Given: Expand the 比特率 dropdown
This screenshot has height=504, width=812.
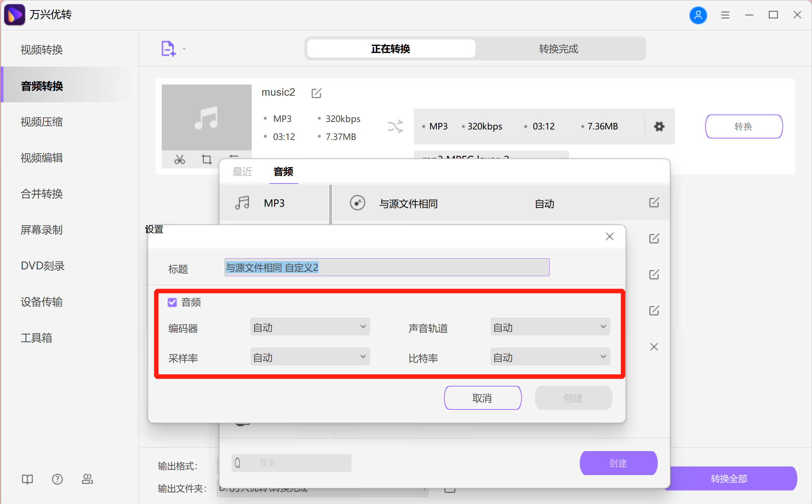Looking at the screenshot, I should pyautogui.click(x=550, y=357).
